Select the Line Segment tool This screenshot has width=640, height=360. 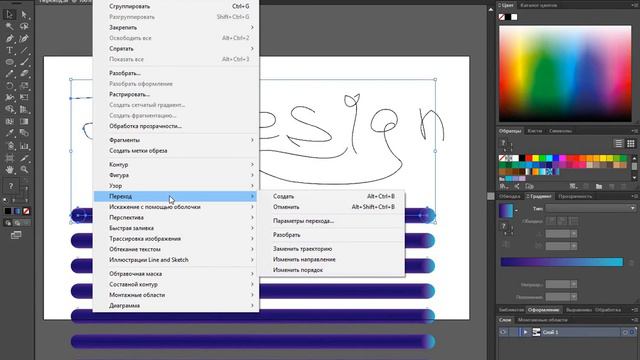coord(24,50)
